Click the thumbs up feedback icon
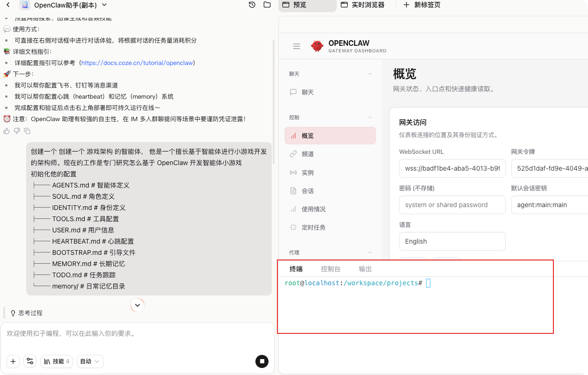 7,131
